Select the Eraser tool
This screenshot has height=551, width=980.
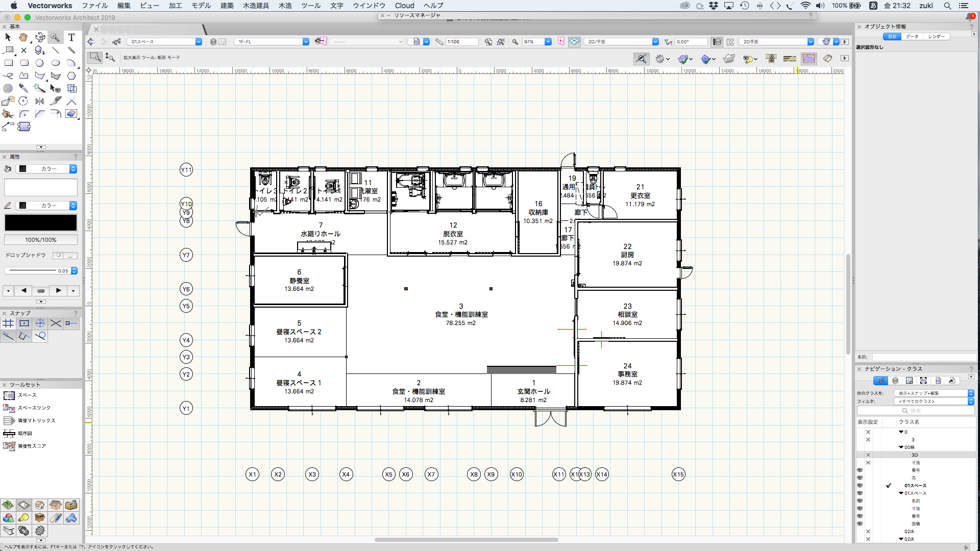71,114
